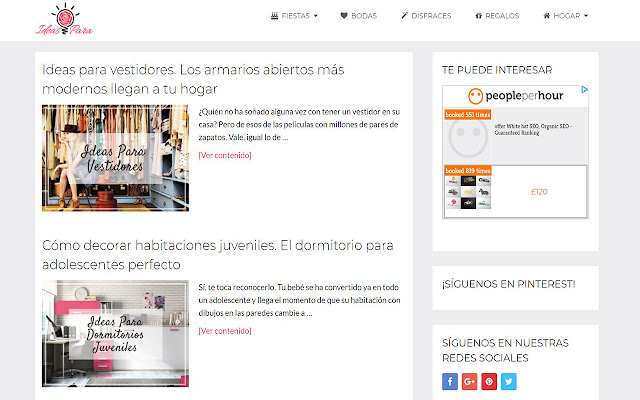Click the 'TE PUEDE INTERESAR' heading

[x=497, y=70]
